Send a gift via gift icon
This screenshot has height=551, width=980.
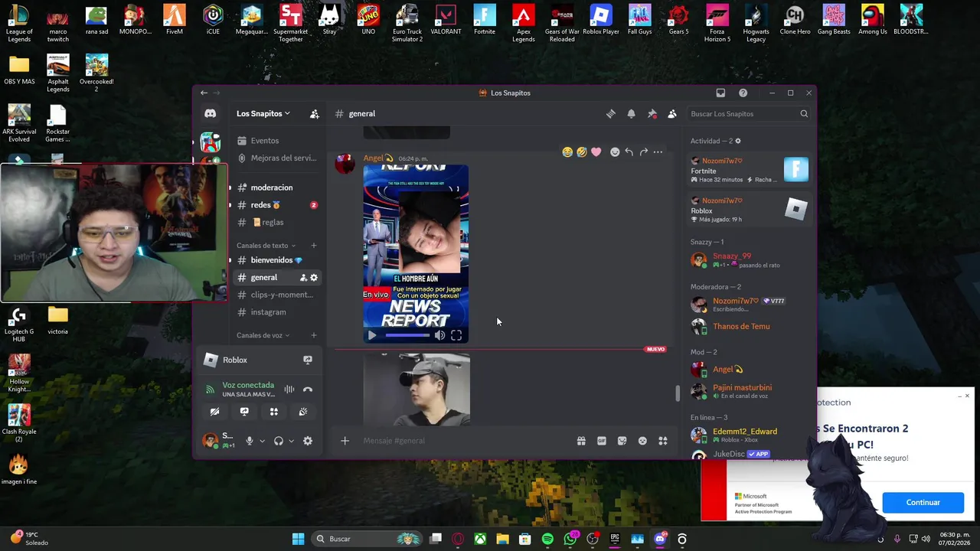click(x=581, y=441)
